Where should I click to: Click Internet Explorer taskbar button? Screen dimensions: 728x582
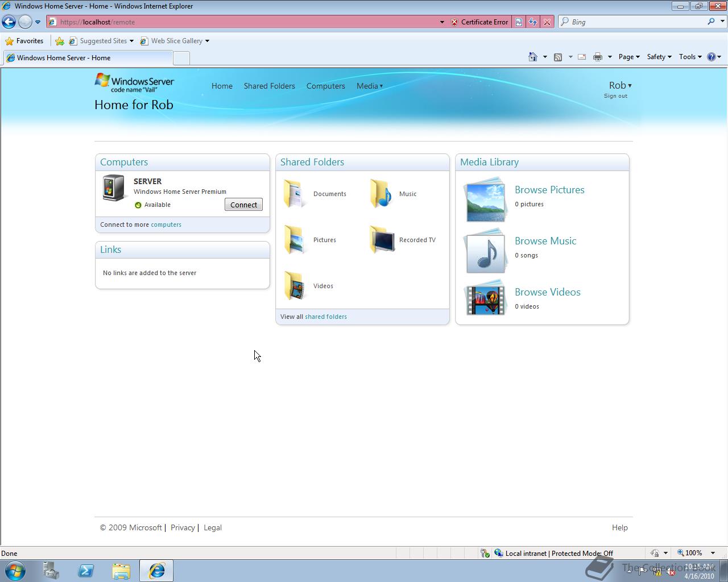[x=156, y=571]
